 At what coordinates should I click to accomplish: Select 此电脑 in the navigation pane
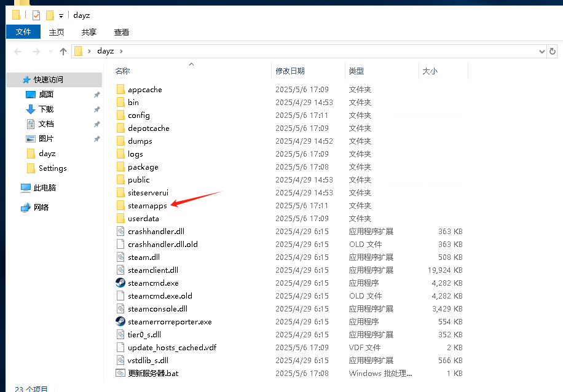(44, 188)
